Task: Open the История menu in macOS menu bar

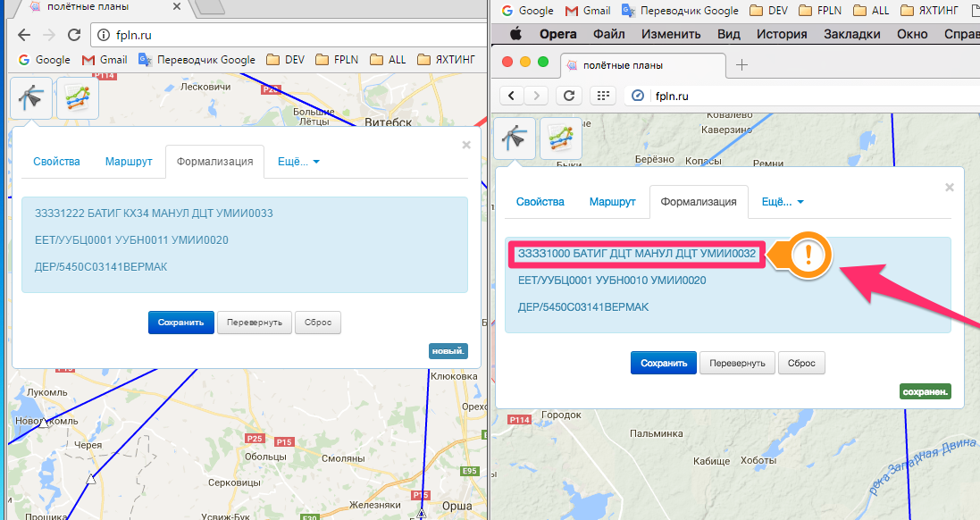Action: click(782, 34)
